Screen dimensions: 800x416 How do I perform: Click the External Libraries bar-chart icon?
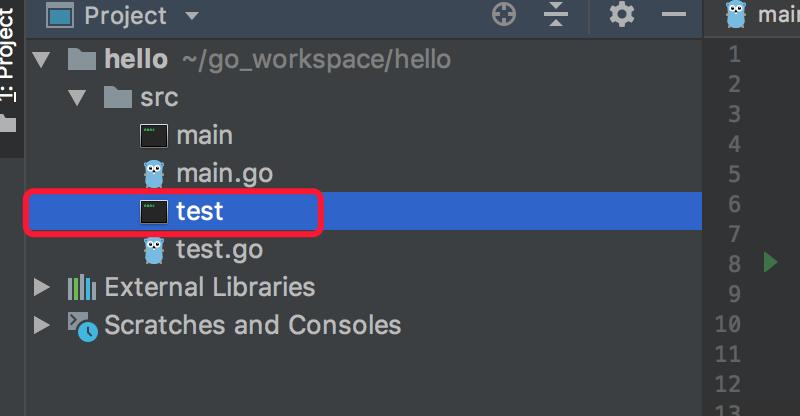point(82,287)
